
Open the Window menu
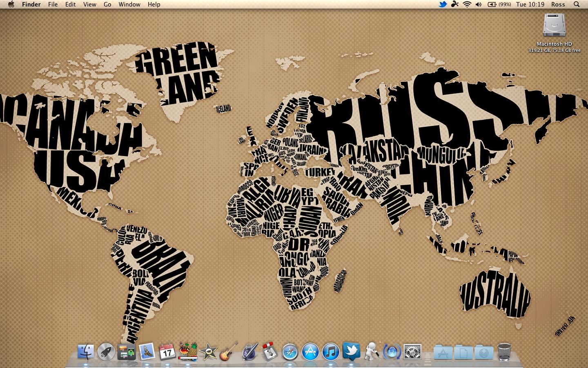pos(129,4)
